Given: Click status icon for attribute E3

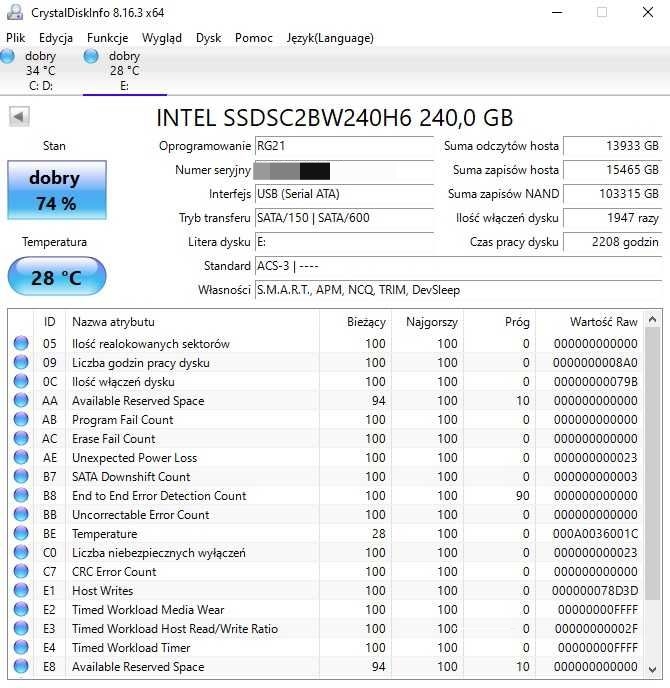Looking at the screenshot, I should coord(21,629).
